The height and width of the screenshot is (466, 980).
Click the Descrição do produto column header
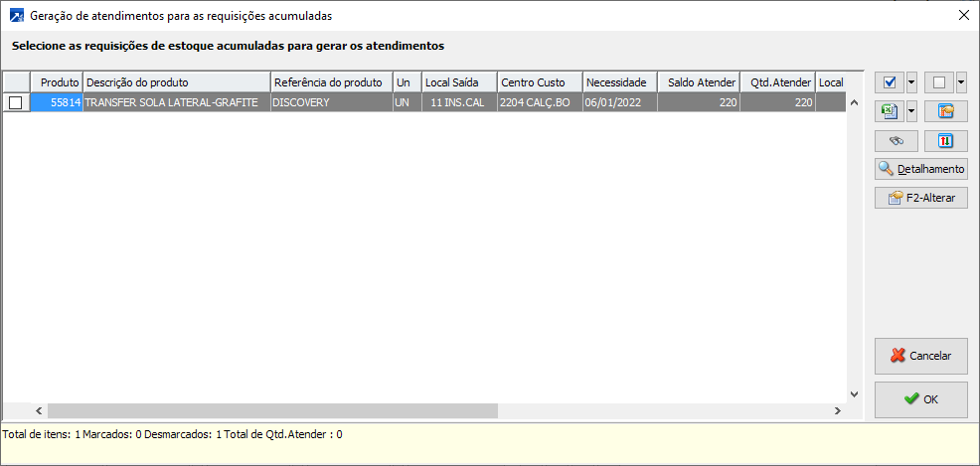click(x=176, y=82)
